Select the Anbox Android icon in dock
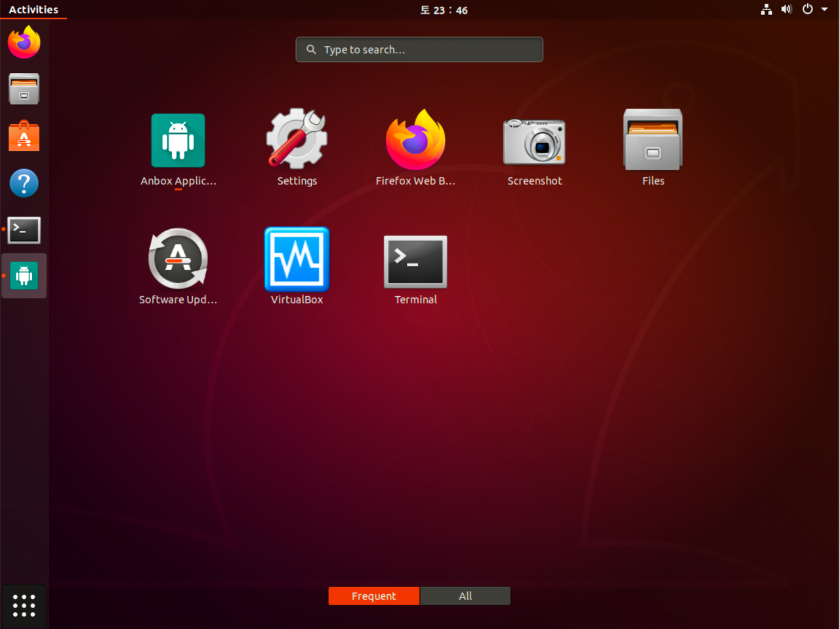Viewport: 840px width, 629px height. [x=24, y=276]
